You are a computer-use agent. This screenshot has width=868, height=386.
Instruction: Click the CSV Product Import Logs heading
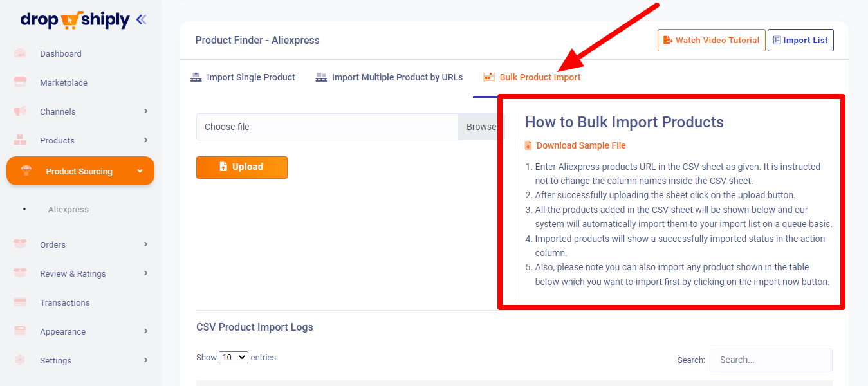click(255, 327)
